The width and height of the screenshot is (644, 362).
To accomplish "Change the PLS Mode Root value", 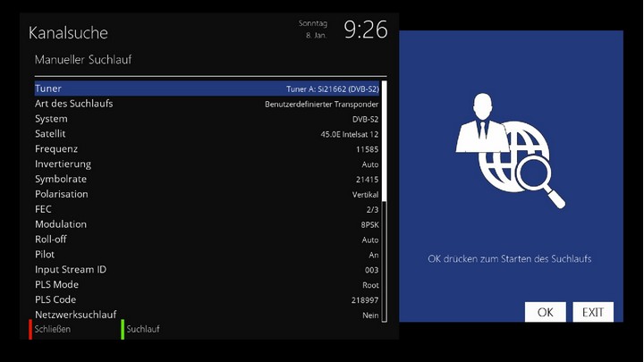I will click(370, 285).
